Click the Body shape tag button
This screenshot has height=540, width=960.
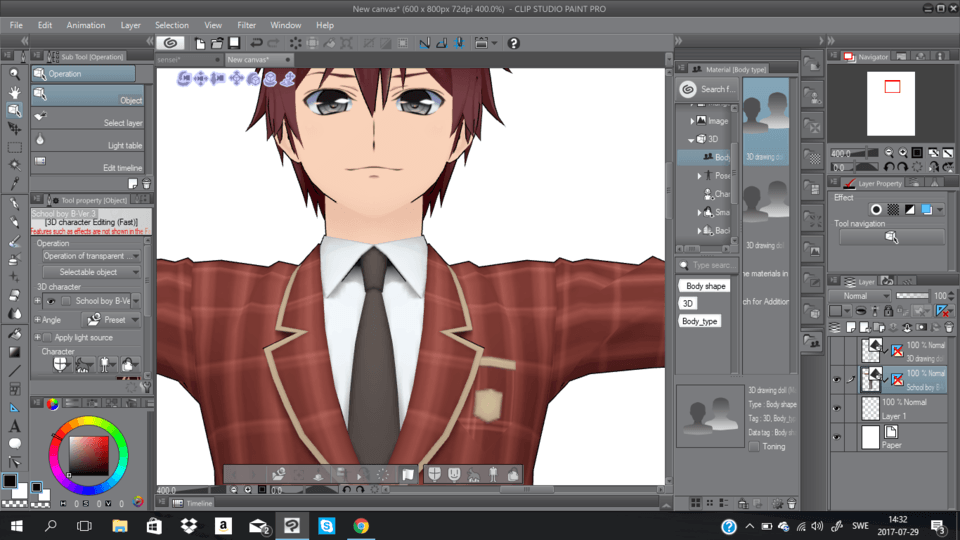coord(706,286)
